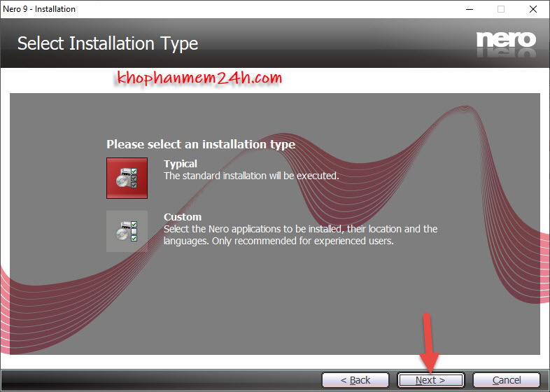
Task: Click the red wave peak graphic
Action: [x=465, y=112]
